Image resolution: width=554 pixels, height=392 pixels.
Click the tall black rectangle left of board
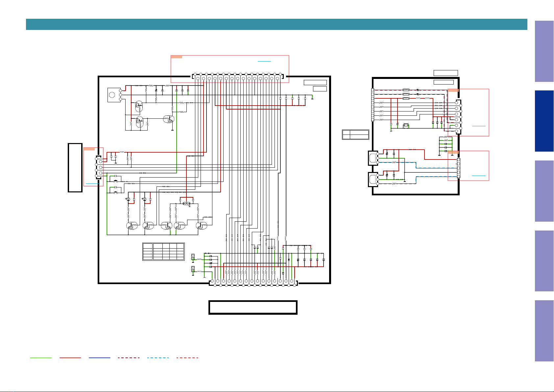click(75, 167)
